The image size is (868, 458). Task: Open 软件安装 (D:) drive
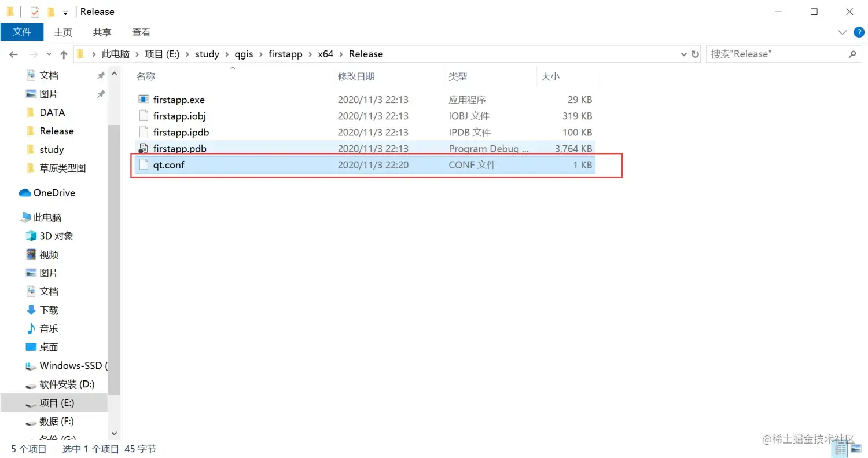67,384
